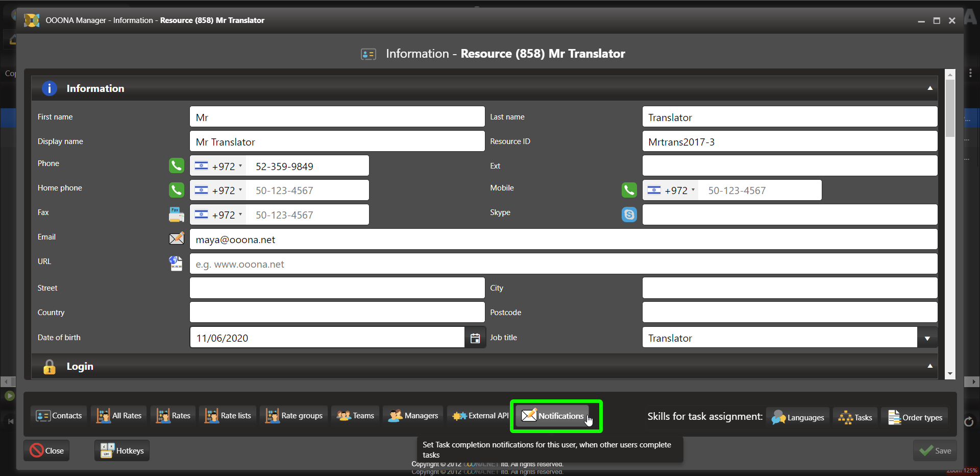Click the green call icon beside Mobile

(x=629, y=190)
